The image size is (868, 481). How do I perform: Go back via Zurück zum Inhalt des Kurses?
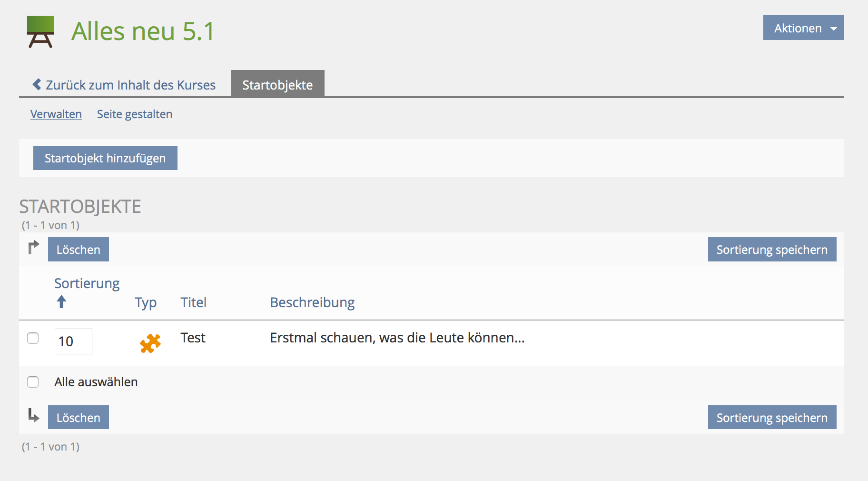[130, 85]
